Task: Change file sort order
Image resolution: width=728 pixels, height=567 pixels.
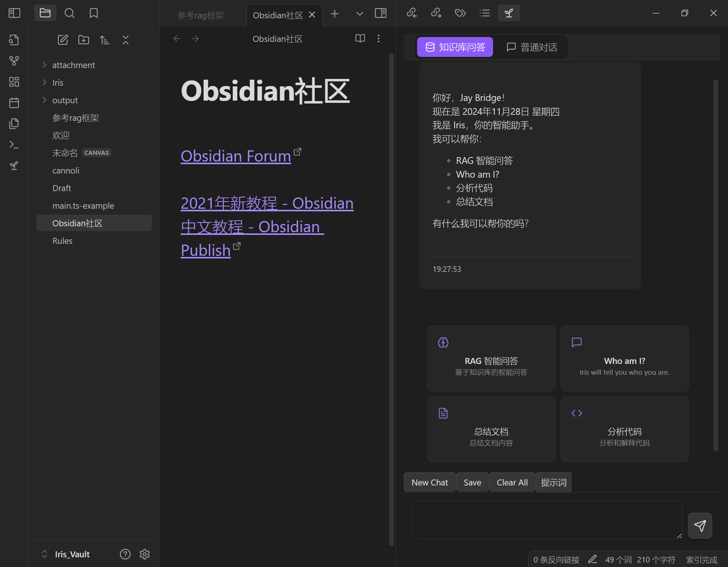Action: pos(105,40)
